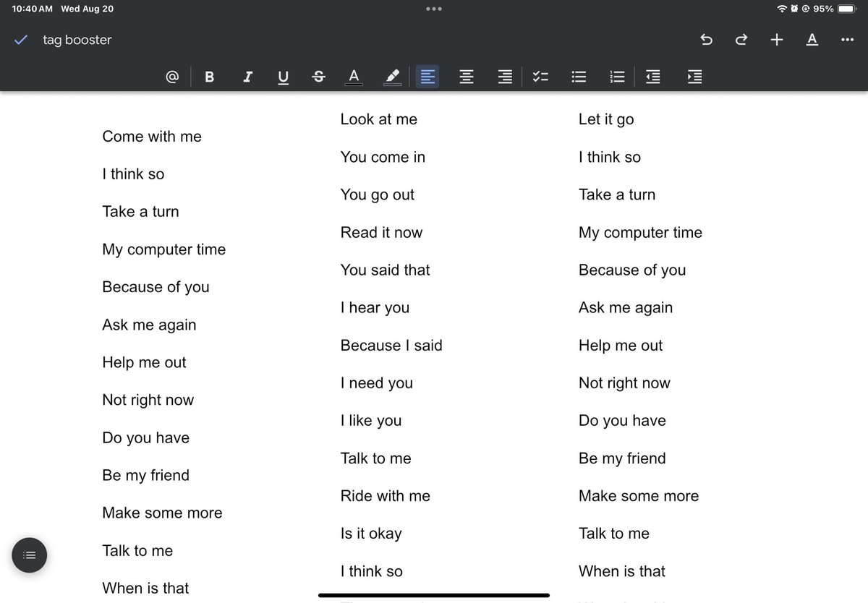Toggle strikethrough formatting
This screenshot has height=603, width=868.
[318, 77]
